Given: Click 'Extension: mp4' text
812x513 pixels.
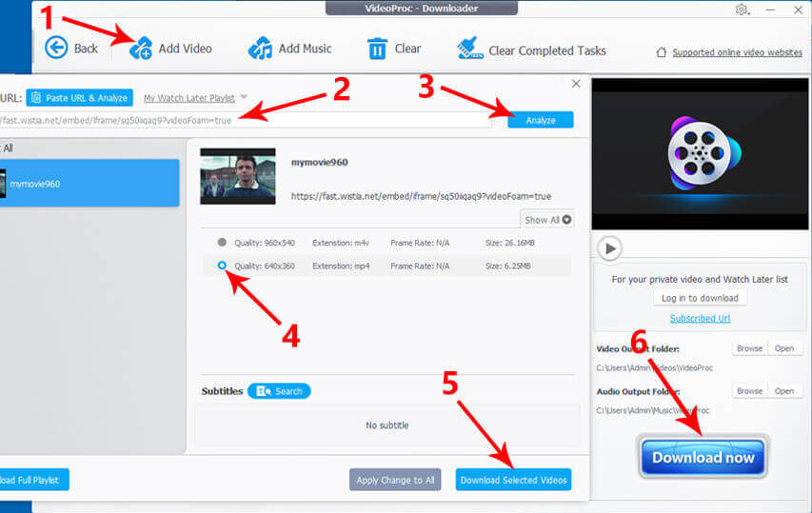Looking at the screenshot, I should pos(341,266).
